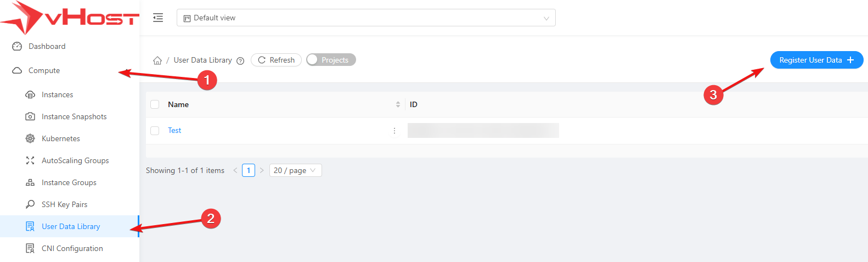
Task: Click the Register User Data button
Action: pyautogui.click(x=816, y=60)
